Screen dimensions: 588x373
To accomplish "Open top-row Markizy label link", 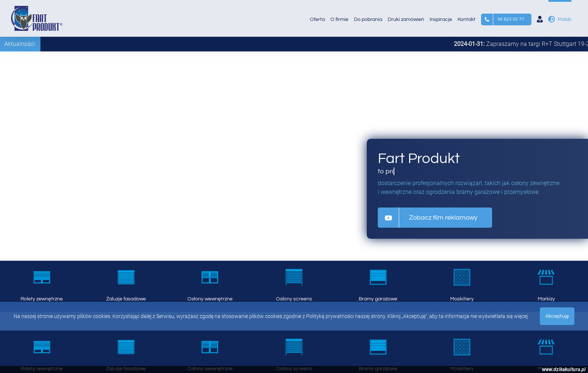I will pos(546,299).
